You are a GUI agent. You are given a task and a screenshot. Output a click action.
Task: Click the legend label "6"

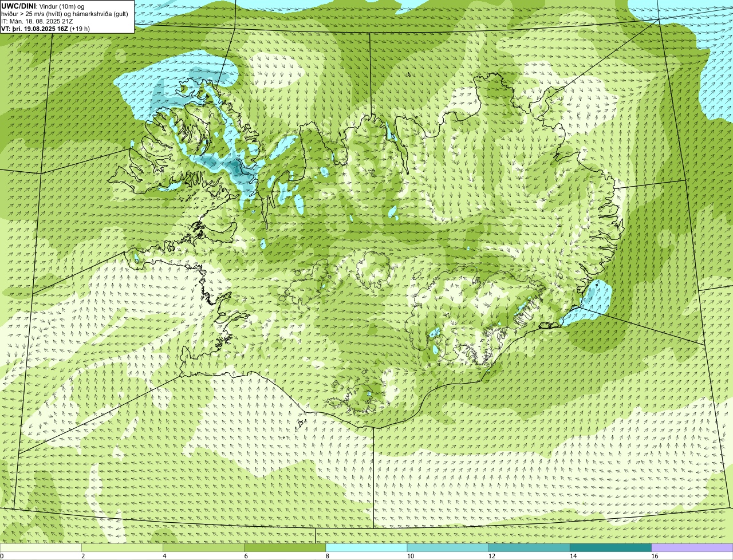(x=246, y=556)
